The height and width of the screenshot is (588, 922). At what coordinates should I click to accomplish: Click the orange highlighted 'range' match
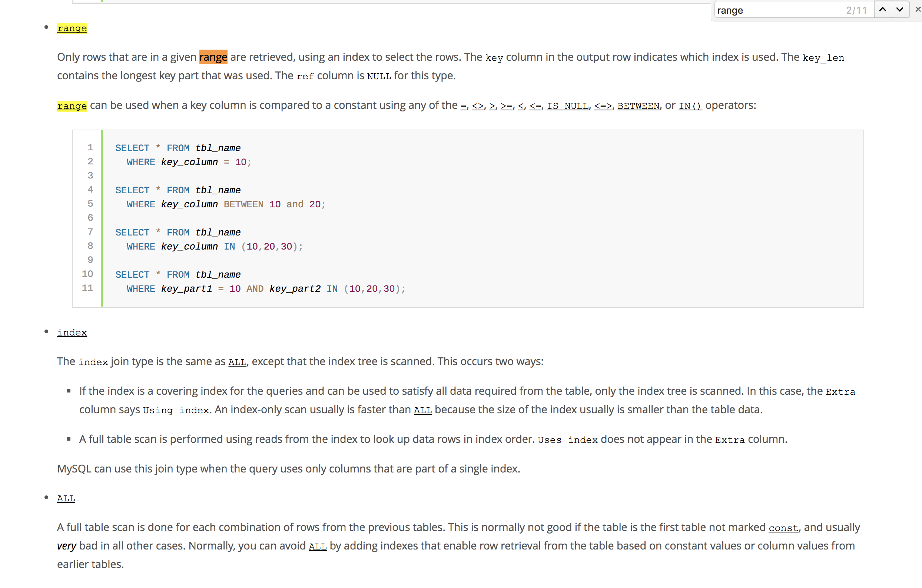pos(213,57)
